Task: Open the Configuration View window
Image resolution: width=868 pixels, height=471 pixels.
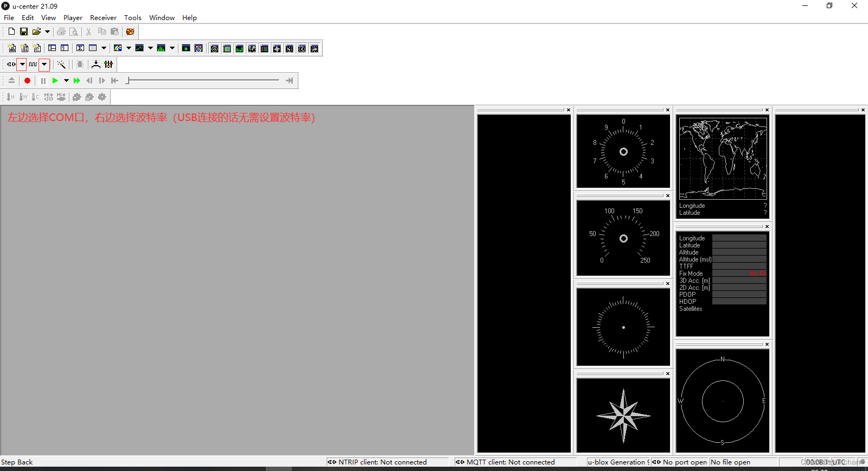Action: click(x=65, y=48)
